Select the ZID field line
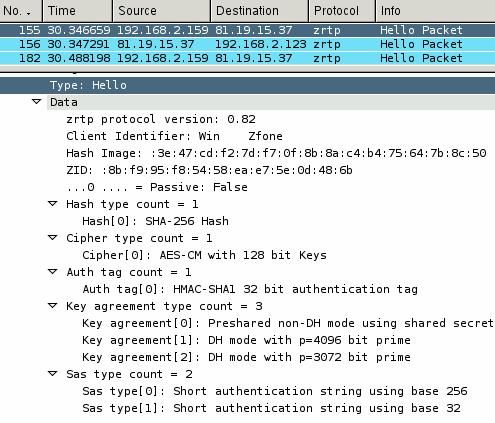The width and height of the screenshot is (495, 423). pyautogui.click(x=209, y=170)
